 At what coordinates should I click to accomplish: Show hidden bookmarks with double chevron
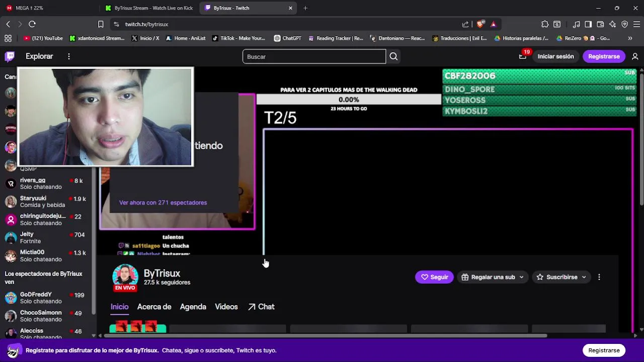tap(630, 38)
